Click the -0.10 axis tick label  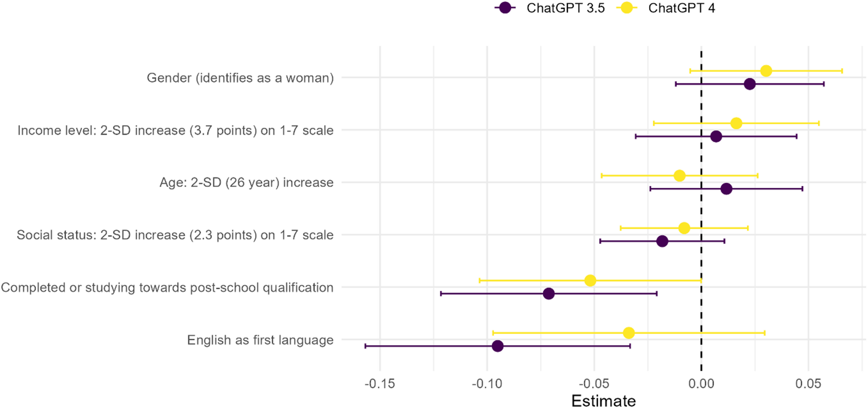[x=487, y=383]
